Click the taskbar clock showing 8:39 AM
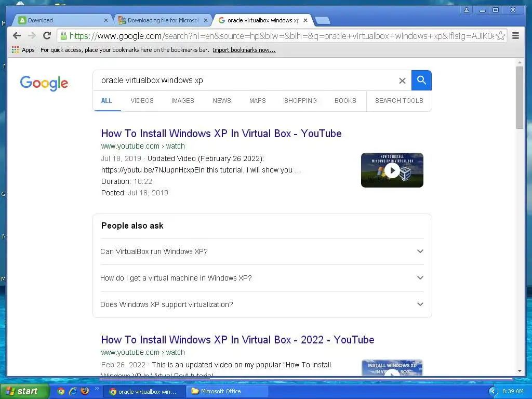Screen dimensions: 532x399 pos(513,391)
